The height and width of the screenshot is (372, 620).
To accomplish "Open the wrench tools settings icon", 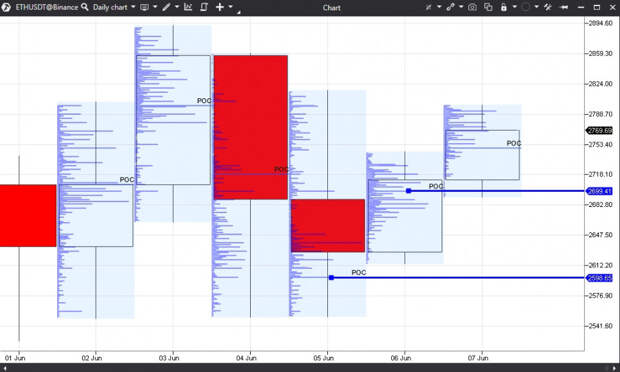I will pyautogui.click(x=548, y=7).
